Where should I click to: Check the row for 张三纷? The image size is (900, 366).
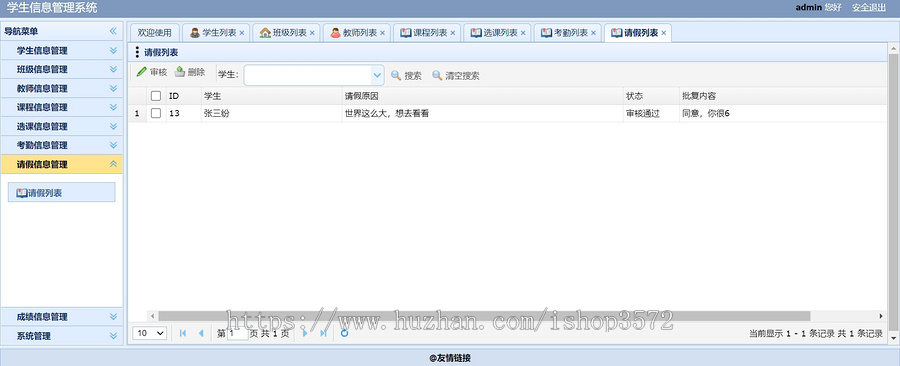point(156,114)
